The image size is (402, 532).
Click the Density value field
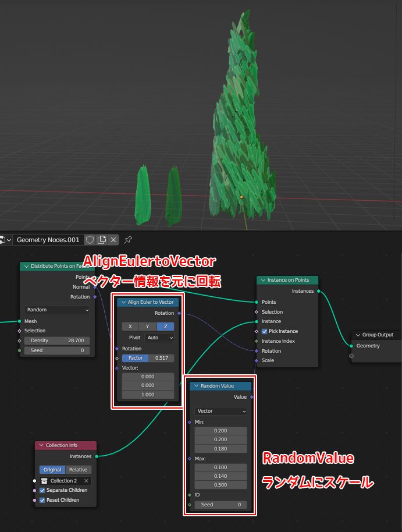pyautogui.click(x=56, y=341)
